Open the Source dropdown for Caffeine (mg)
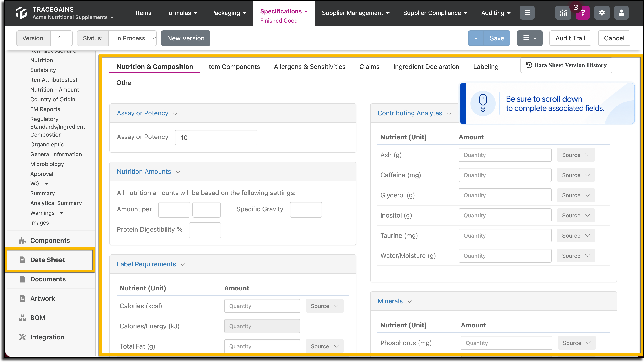The width and height of the screenshot is (644, 362). 576,175
